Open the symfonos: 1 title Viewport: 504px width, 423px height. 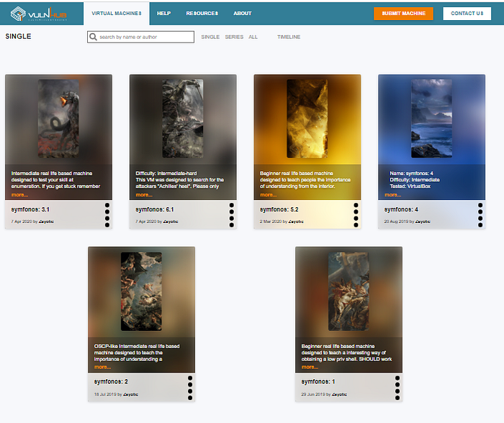coord(318,381)
